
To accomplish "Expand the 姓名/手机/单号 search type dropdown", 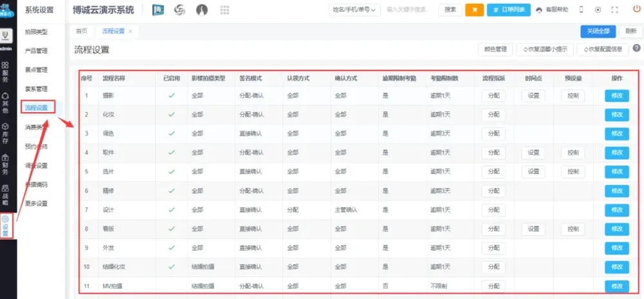I will pyautogui.click(x=355, y=10).
